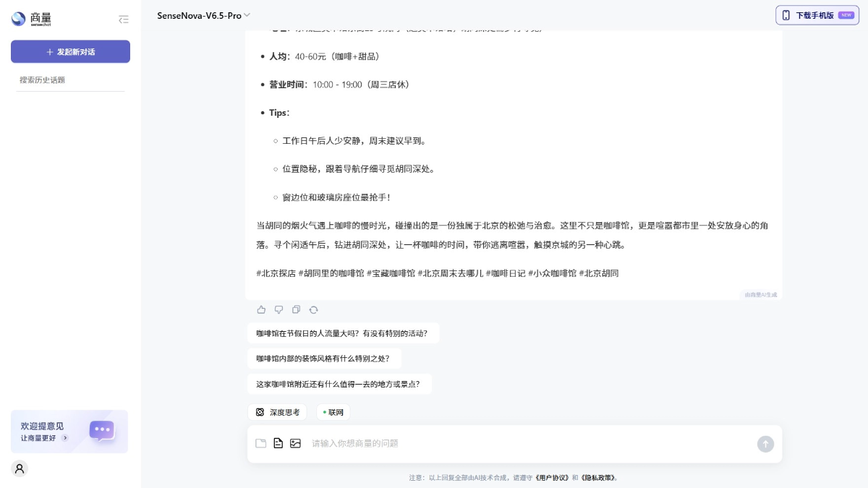Click the 请输入你想商量的问题 input field
The height and width of the screenshot is (488, 868).
click(506, 443)
